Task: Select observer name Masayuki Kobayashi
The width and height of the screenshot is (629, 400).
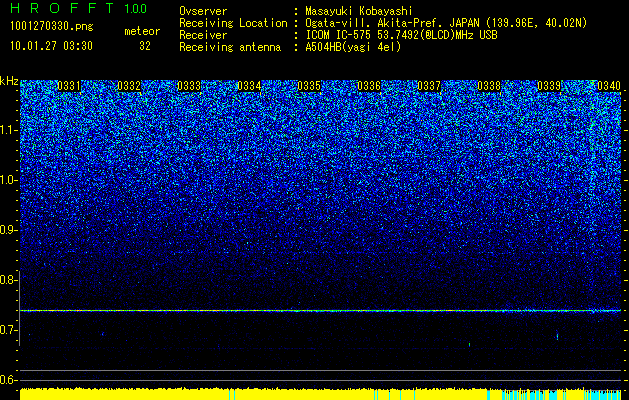Action: (x=359, y=11)
